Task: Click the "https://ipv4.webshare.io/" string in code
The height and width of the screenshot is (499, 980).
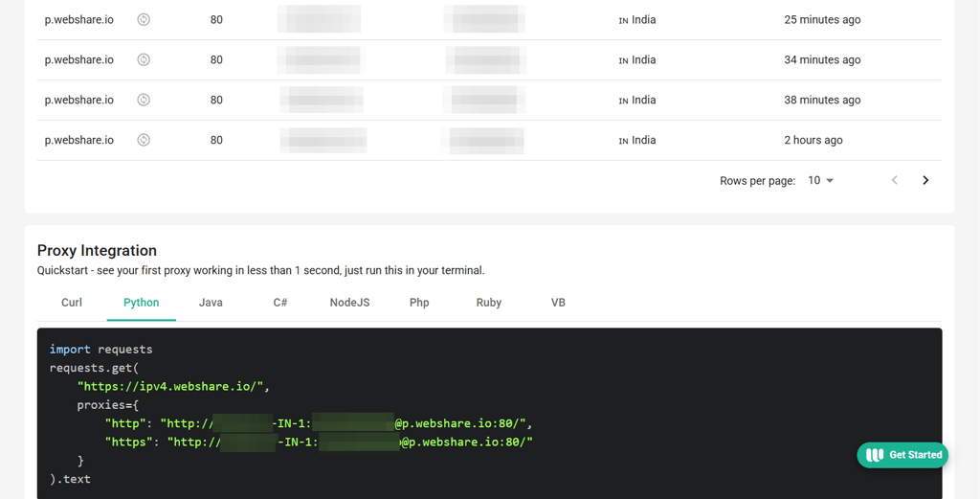Action: (x=170, y=386)
